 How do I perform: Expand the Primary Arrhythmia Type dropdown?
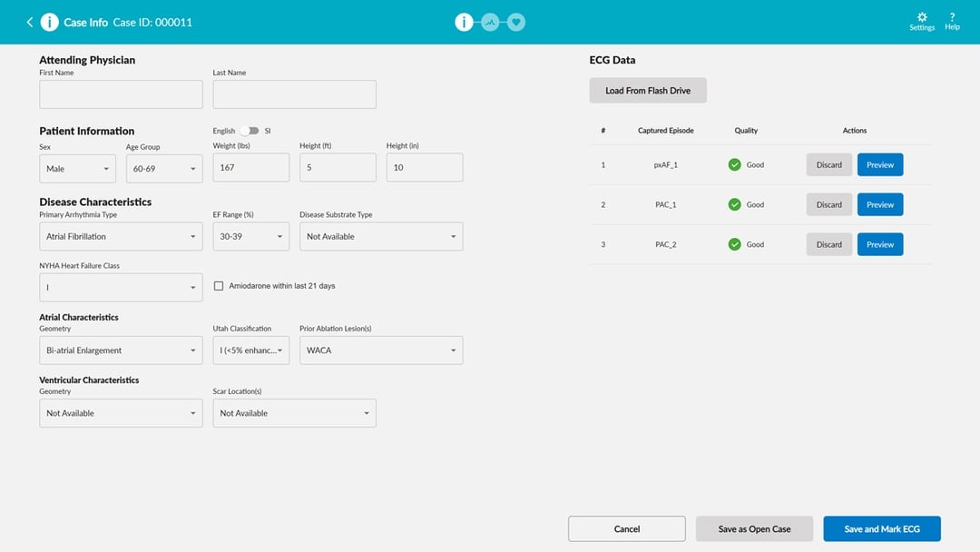(121, 236)
